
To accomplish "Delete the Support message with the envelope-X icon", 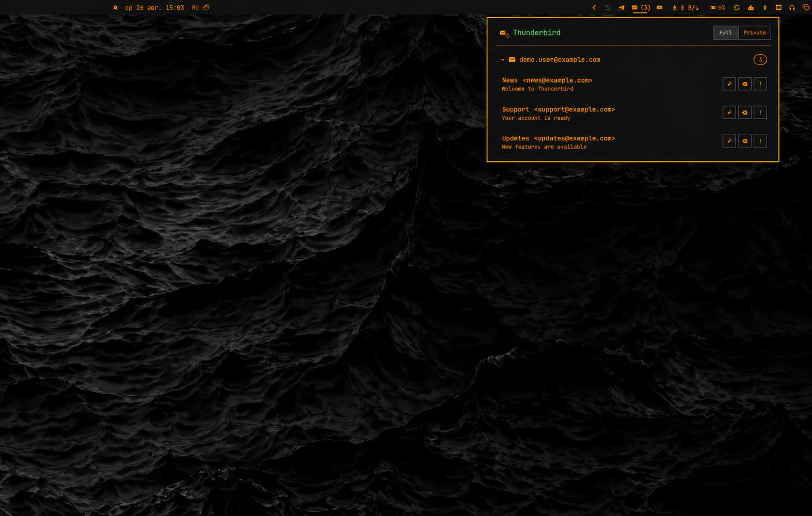I will (744, 112).
